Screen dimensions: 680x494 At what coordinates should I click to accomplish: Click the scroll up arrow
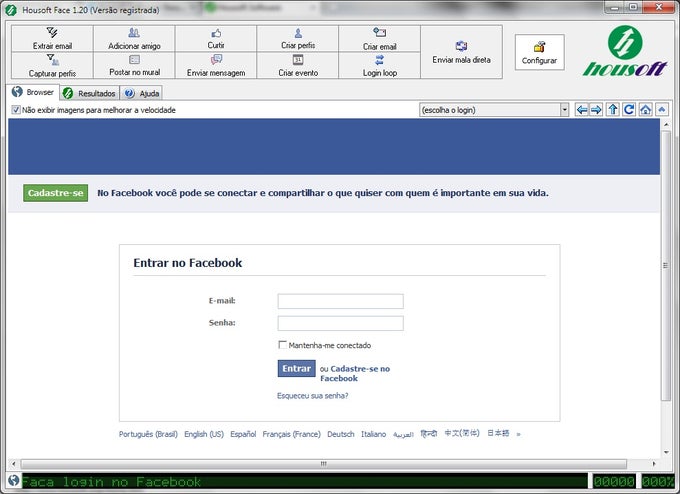click(666, 124)
